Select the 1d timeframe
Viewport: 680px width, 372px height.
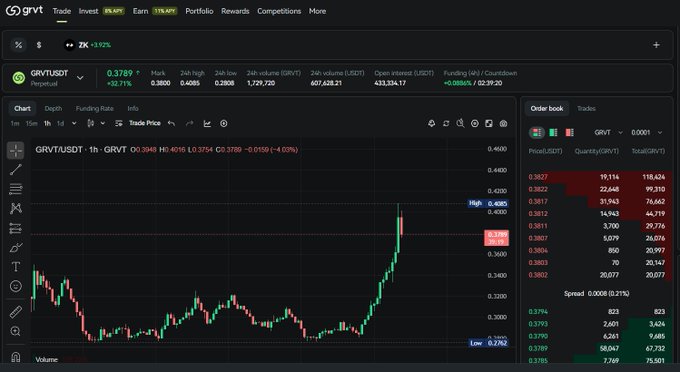(61, 124)
